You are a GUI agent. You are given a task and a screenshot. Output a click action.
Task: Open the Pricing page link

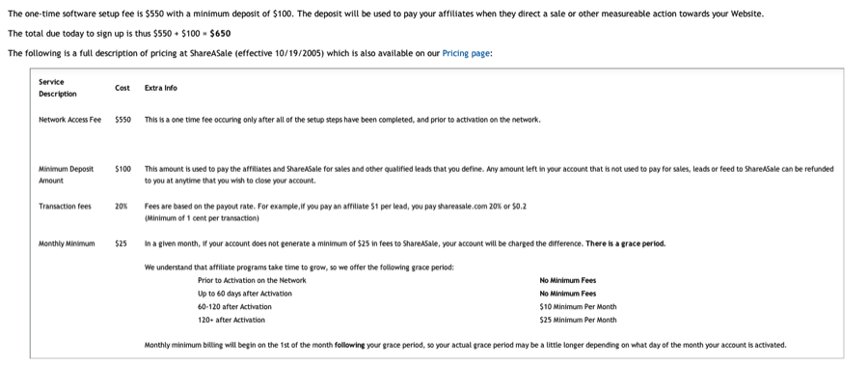466,54
